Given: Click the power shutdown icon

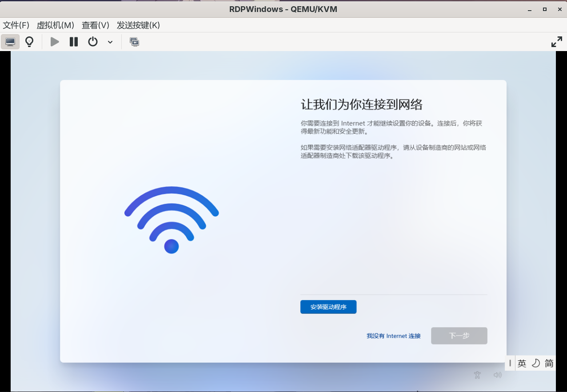Looking at the screenshot, I should 92,42.
